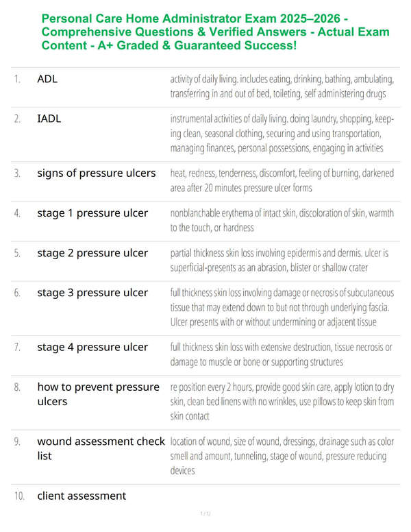The image size is (411, 532).
Task: Click the page number 1/12 indicator
Action: (206, 514)
